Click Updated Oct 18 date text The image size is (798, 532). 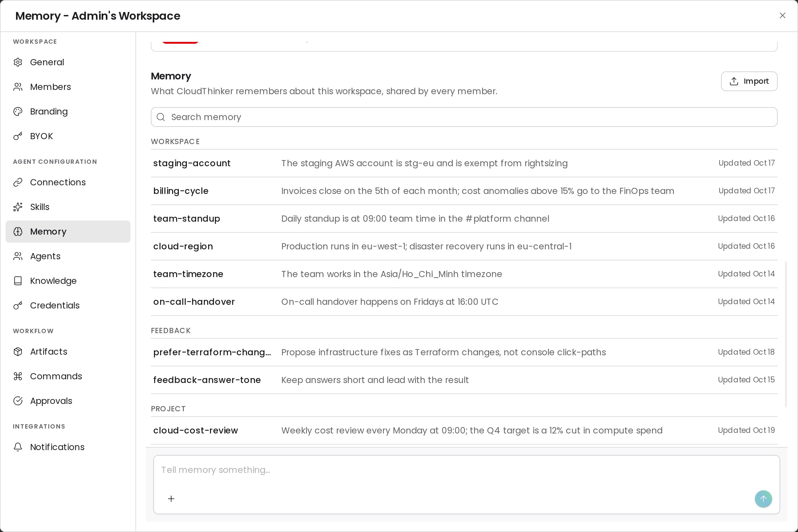[746, 352]
